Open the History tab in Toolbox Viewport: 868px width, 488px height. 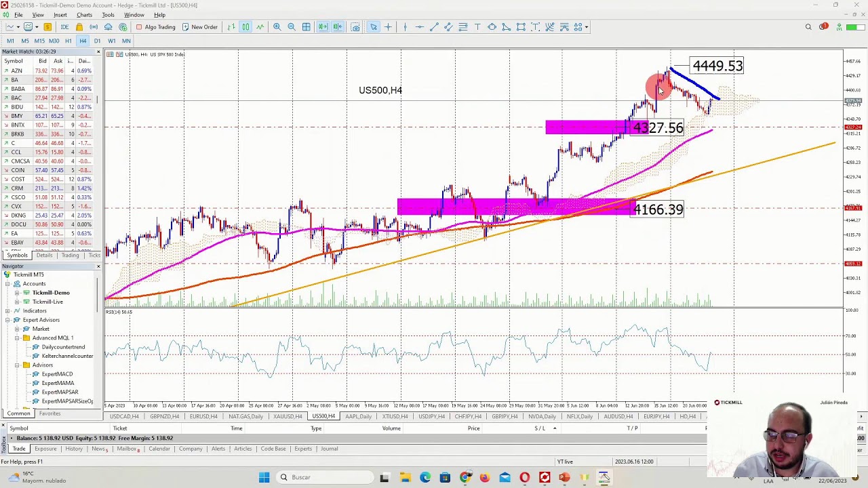[x=73, y=449]
